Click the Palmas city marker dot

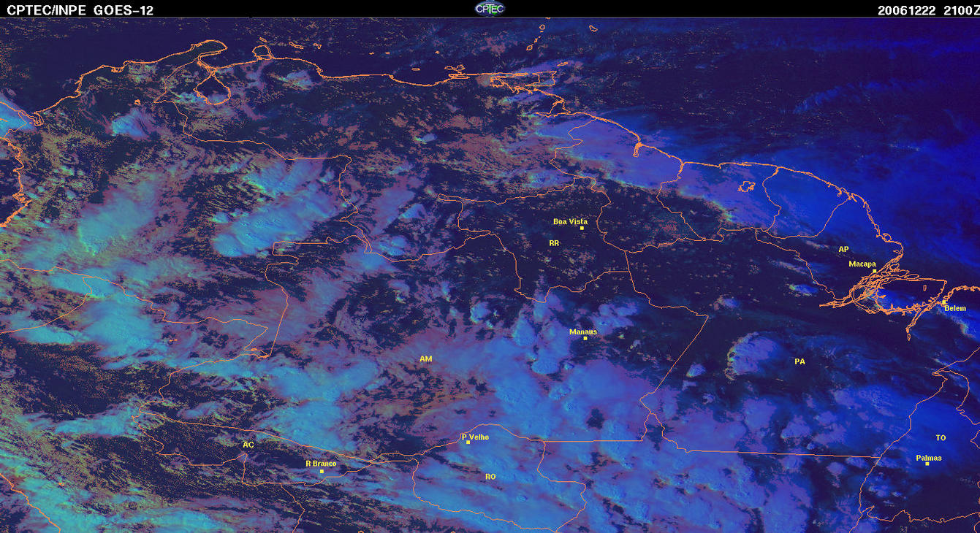coord(927,464)
